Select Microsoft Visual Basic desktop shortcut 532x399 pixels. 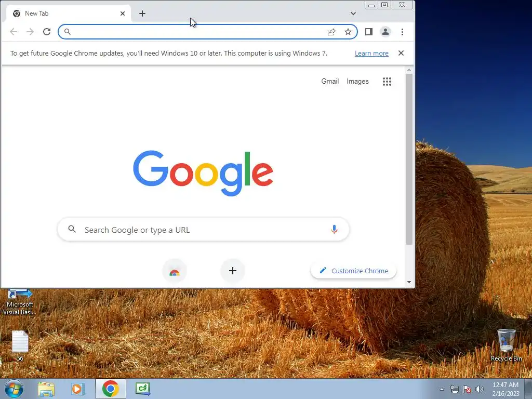point(20,302)
